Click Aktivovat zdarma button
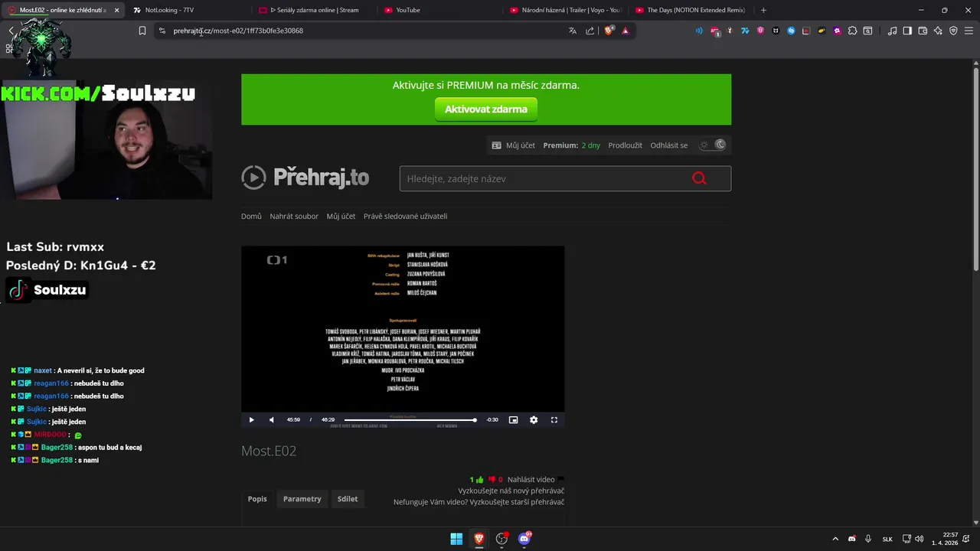Viewport: 980px width, 551px height. tap(486, 109)
